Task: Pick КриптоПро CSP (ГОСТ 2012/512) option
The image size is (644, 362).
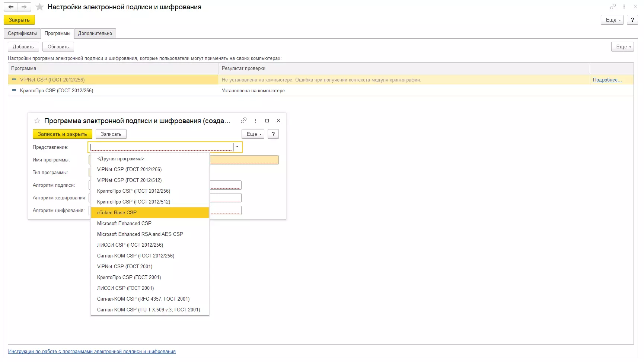Action: pos(150,202)
